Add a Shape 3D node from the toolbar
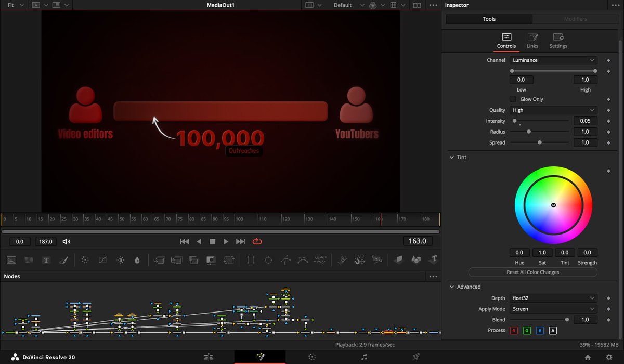The image size is (624, 364). coord(416,259)
